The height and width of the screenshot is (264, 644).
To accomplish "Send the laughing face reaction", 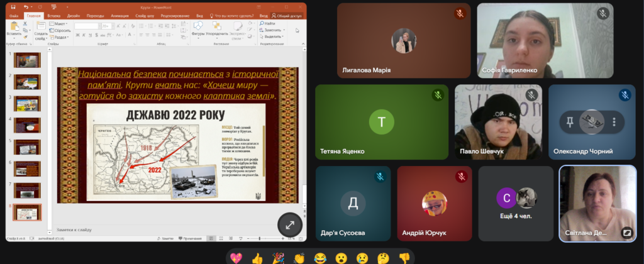I will pos(319,256).
